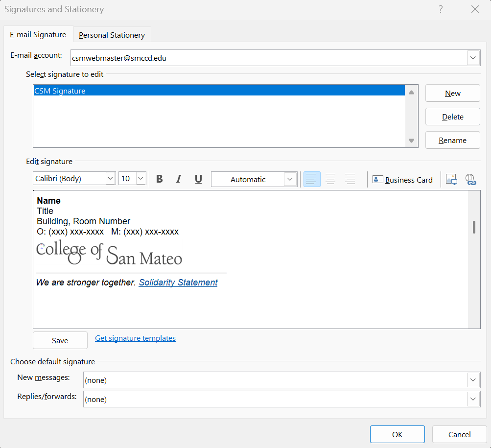Switch to Personal Stationery tab
The image size is (491, 448).
[112, 35]
